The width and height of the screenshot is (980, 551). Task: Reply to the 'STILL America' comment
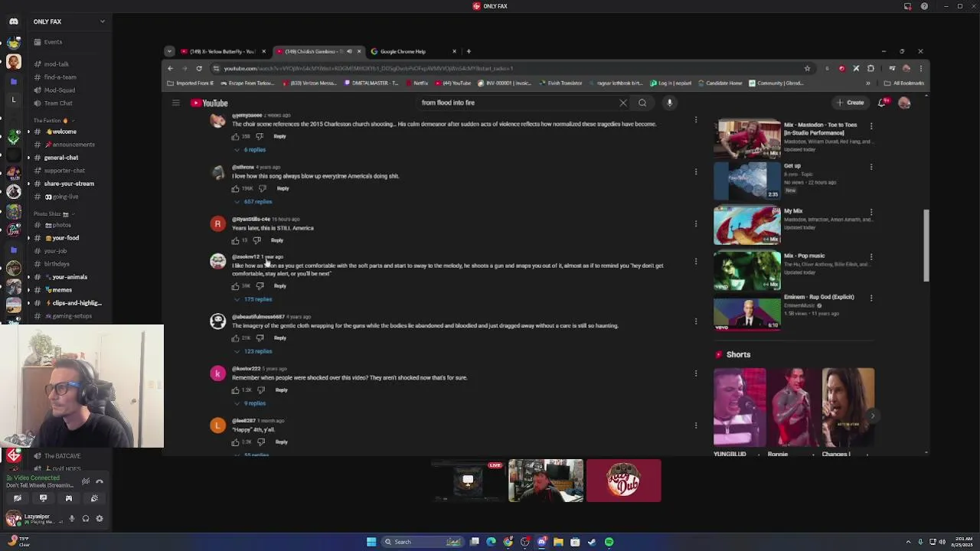point(277,240)
